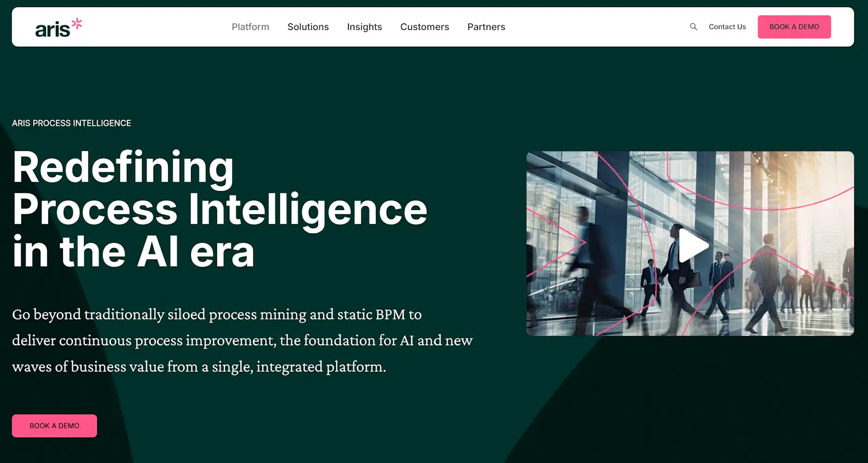
Task: Click Book a Demo below hero text
Action: pos(54,426)
